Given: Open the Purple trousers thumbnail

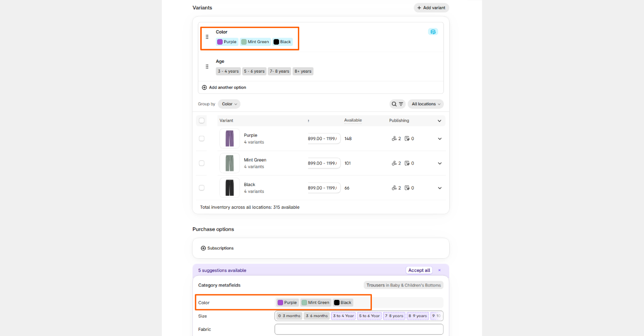Looking at the screenshot, I should pyautogui.click(x=230, y=139).
